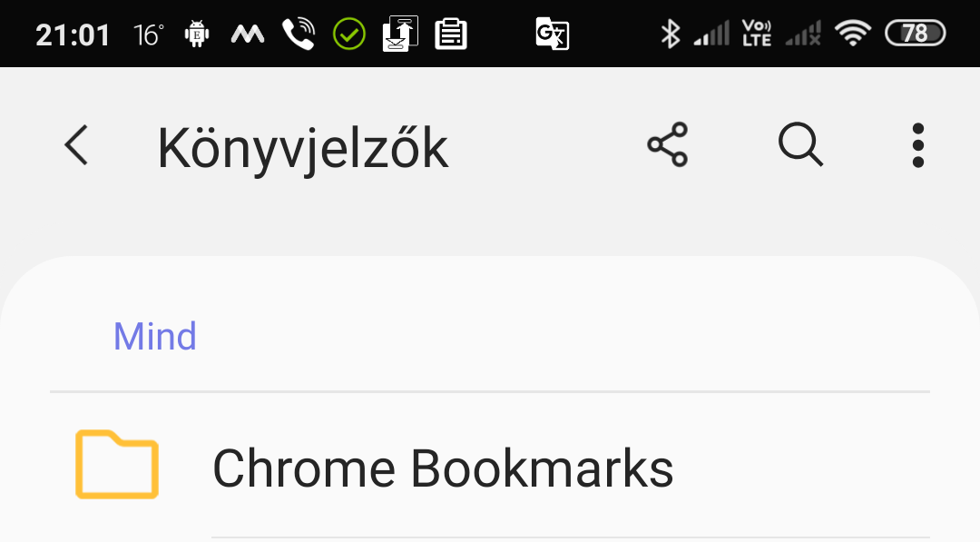Go back using the back arrow
The height and width of the screenshot is (542, 980).
[x=77, y=145]
